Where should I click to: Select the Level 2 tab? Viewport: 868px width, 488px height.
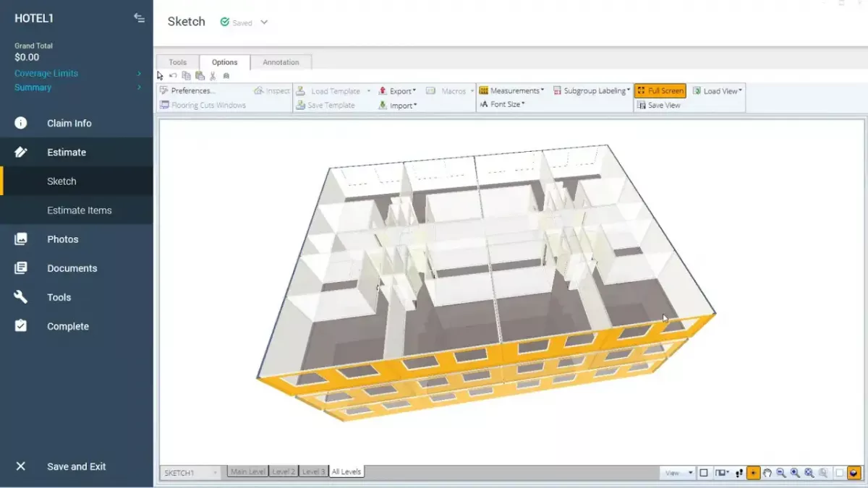point(283,472)
